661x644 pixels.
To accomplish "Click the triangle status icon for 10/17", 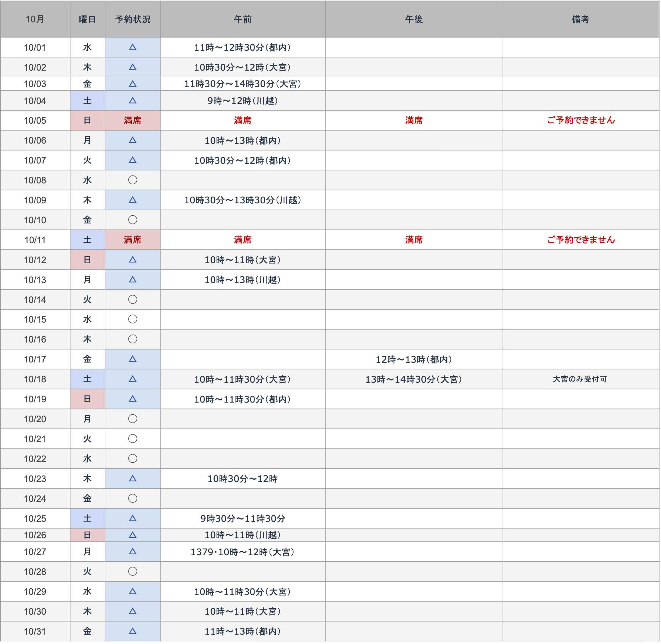I will pos(133,359).
